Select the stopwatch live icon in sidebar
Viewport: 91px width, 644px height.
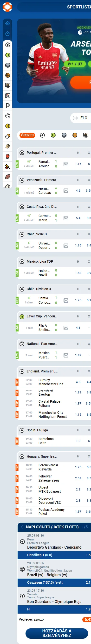point(7,34)
